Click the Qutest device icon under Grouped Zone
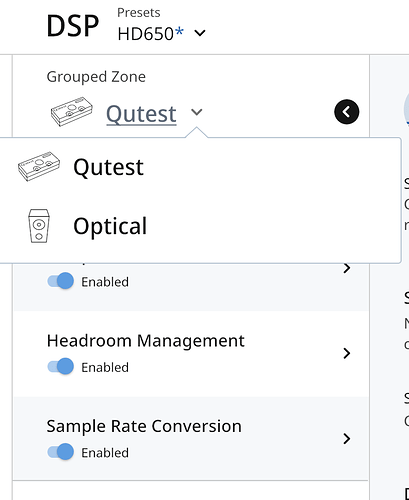This screenshot has width=409, height=500. pos(72,111)
